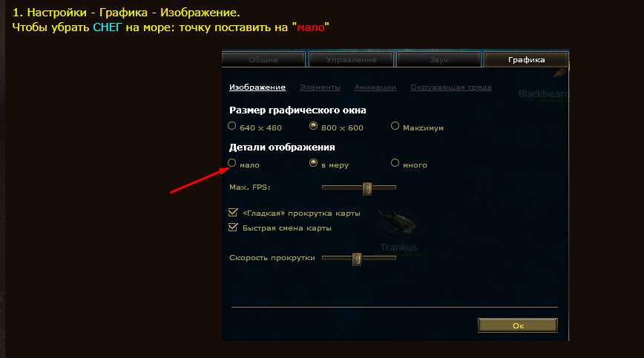Set display details to в меру
The height and width of the screenshot is (358, 644).
coord(313,163)
